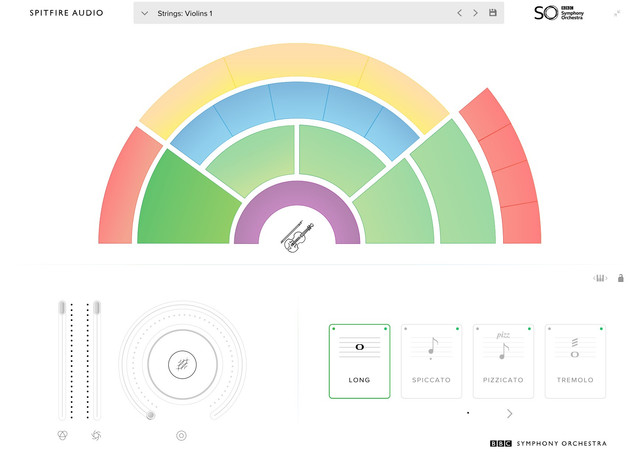Click the Spitfire Audio logo

pyautogui.click(x=67, y=13)
